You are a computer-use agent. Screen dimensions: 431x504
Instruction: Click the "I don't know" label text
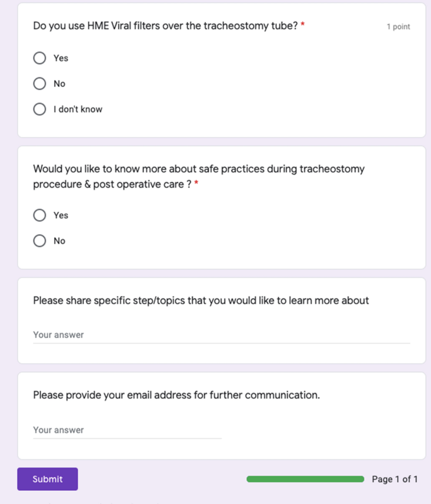point(78,109)
